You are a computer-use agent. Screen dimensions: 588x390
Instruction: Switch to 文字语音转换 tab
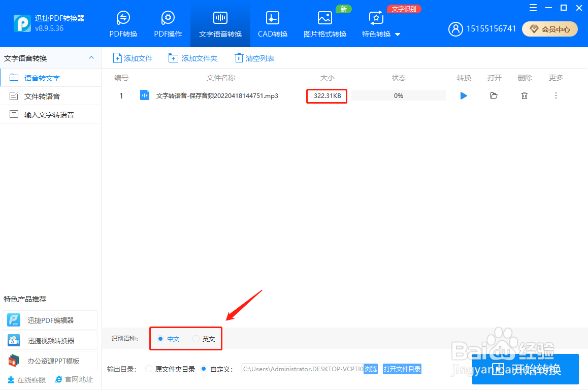pos(220,24)
